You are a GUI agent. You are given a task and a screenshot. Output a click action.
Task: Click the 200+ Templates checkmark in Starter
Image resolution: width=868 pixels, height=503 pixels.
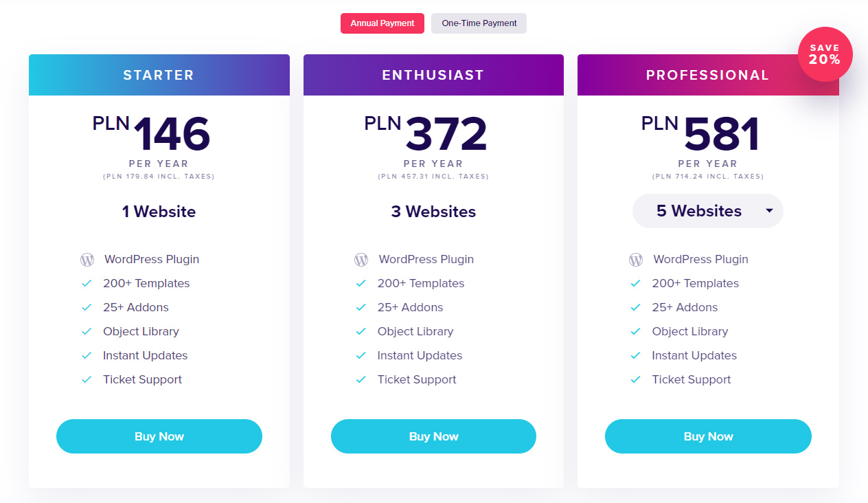(87, 283)
